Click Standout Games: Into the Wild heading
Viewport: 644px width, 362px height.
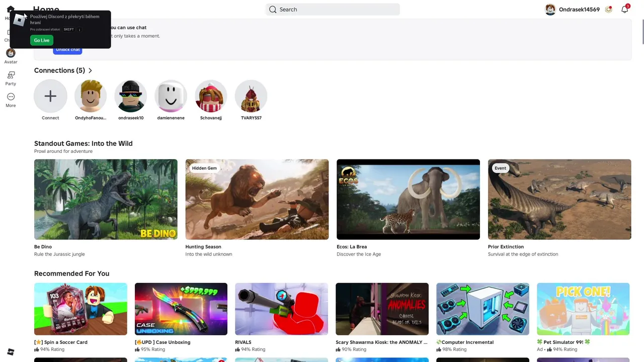pos(84,143)
